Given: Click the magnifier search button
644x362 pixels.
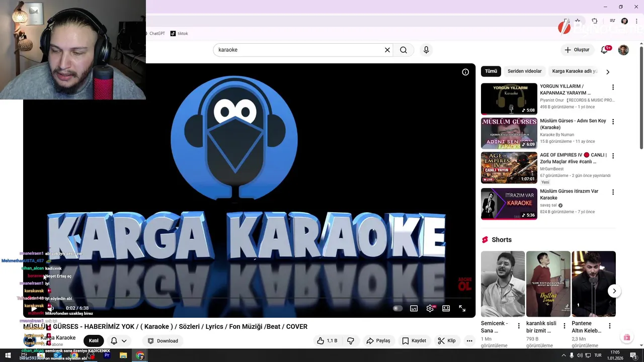Looking at the screenshot, I should point(404,50).
